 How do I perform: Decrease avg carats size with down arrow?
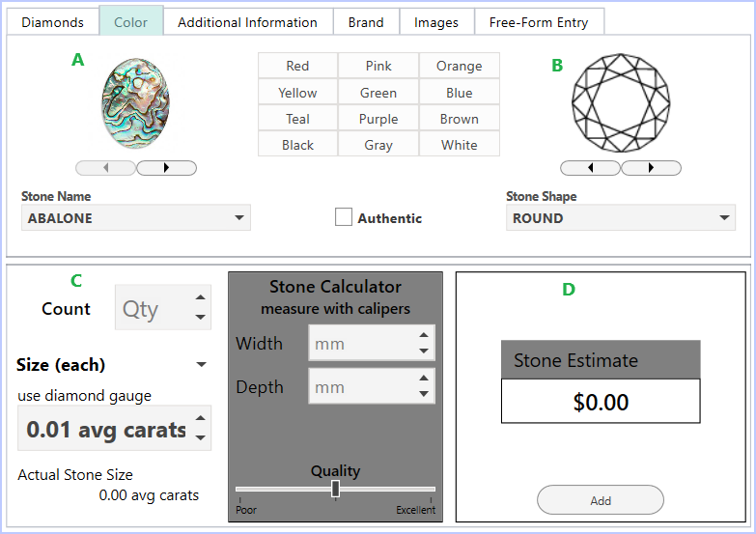pos(201,437)
